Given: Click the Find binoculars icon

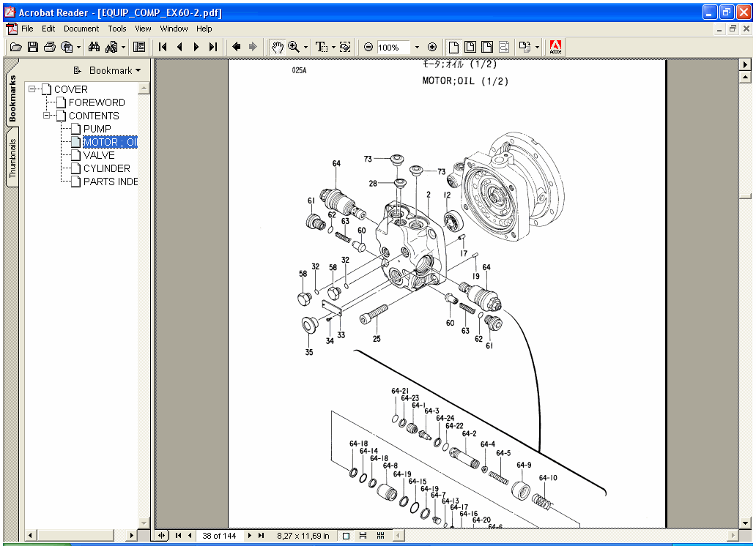Looking at the screenshot, I should (x=95, y=47).
